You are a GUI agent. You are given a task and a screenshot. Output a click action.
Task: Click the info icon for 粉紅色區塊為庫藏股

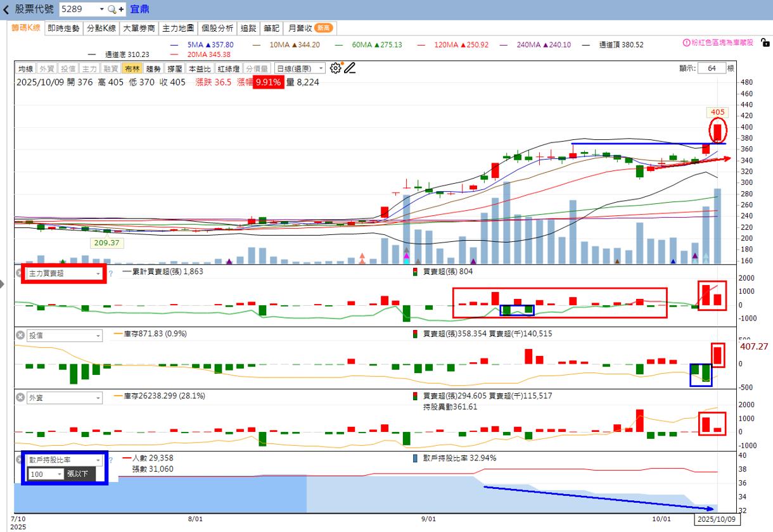686,42
